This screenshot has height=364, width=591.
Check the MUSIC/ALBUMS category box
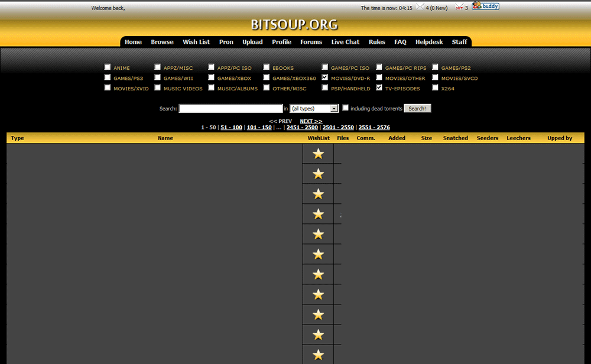pos(211,87)
